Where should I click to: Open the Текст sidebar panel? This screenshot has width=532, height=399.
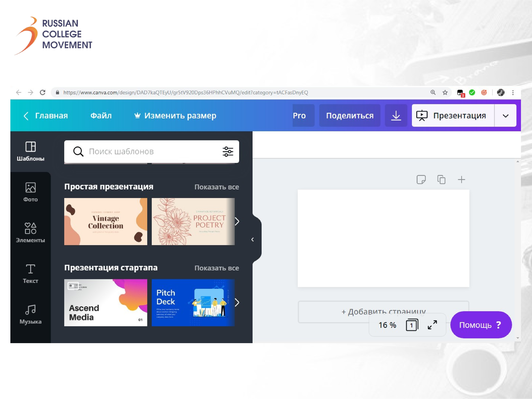31,273
